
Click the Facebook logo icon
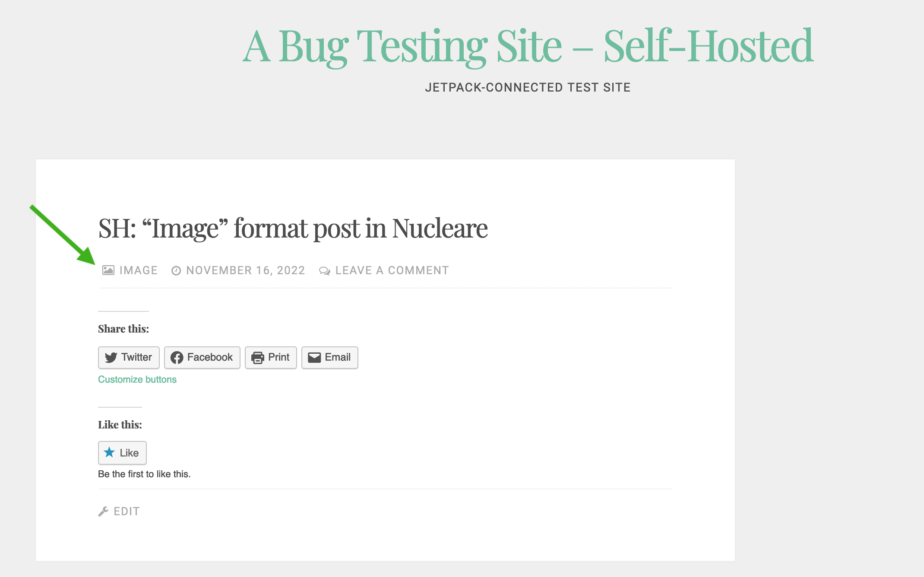pos(178,357)
